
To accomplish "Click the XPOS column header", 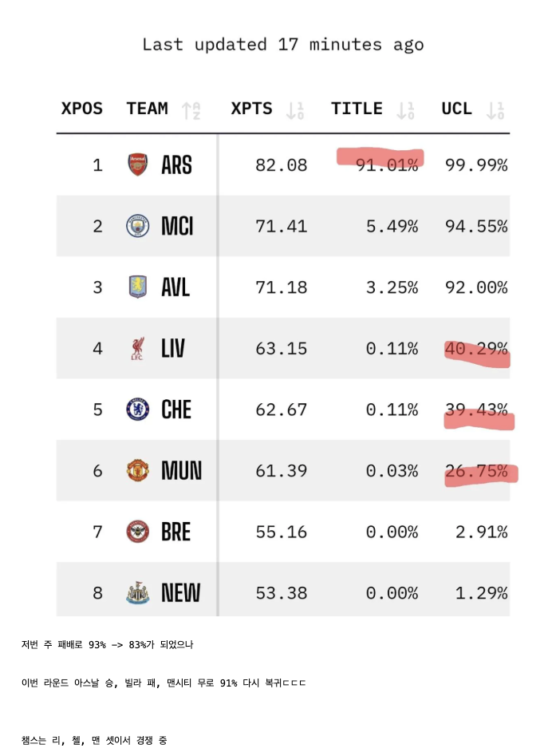I will pyautogui.click(x=82, y=109).
